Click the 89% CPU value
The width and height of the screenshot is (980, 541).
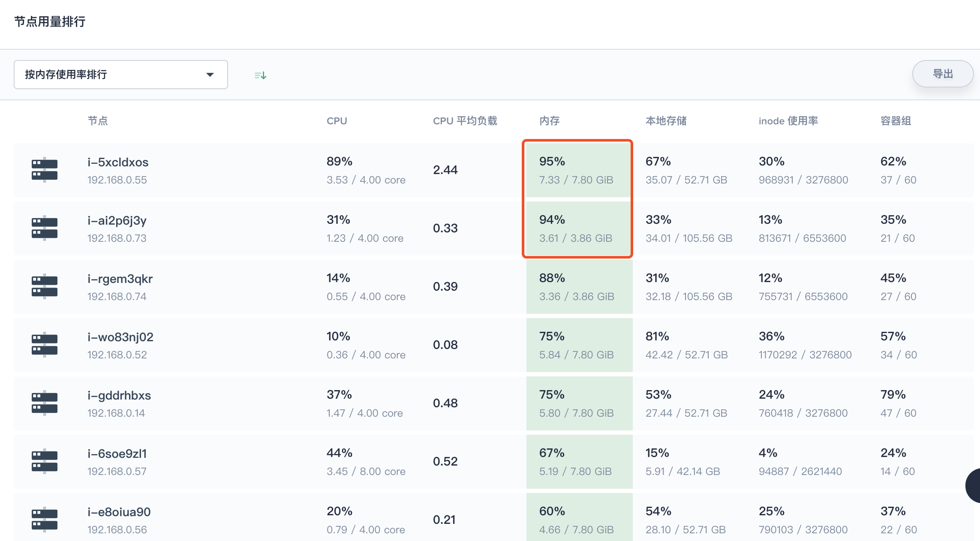point(340,162)
